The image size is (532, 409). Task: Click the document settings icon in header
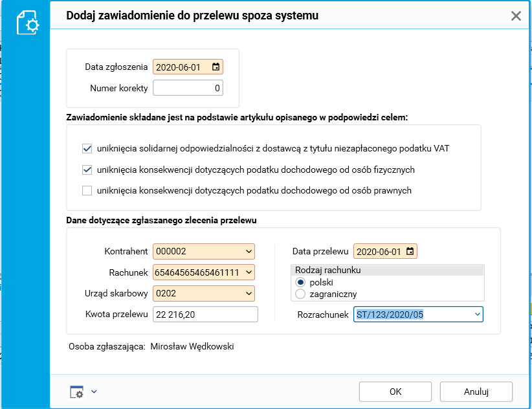coord(28,23)
